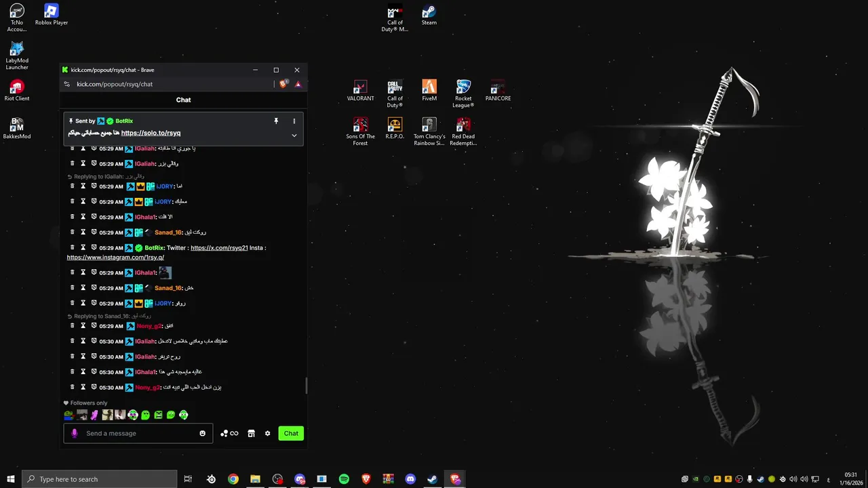Click the purple microphone icon in message box
This screenshot has width=868, height=488.
(x=74, y=433)
